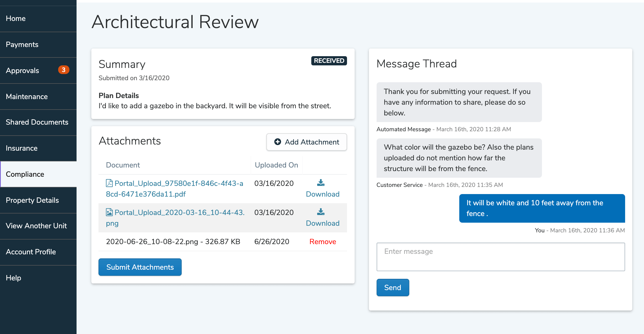Remove the 2020-06-26 png pending attachment
Viewport: 644px width, 334px height.
pyautogui.click(x=323, y=242)
